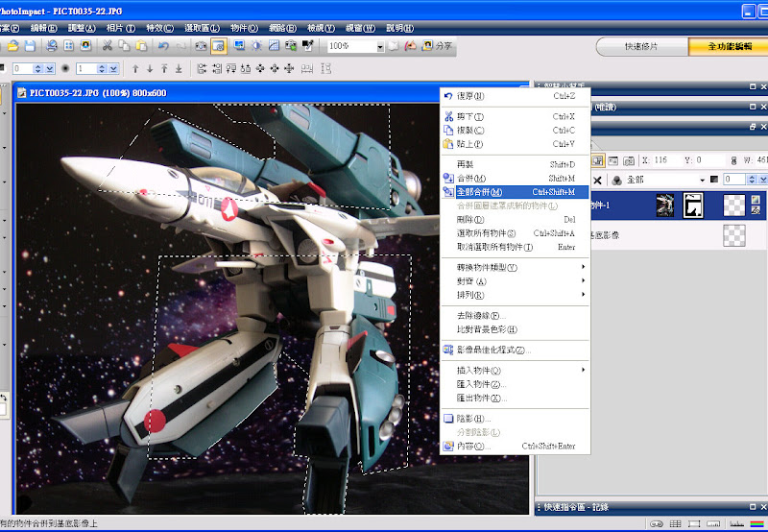Open dropdown next to the 1 field
768x532 pixels.
[x=113, y=68]
